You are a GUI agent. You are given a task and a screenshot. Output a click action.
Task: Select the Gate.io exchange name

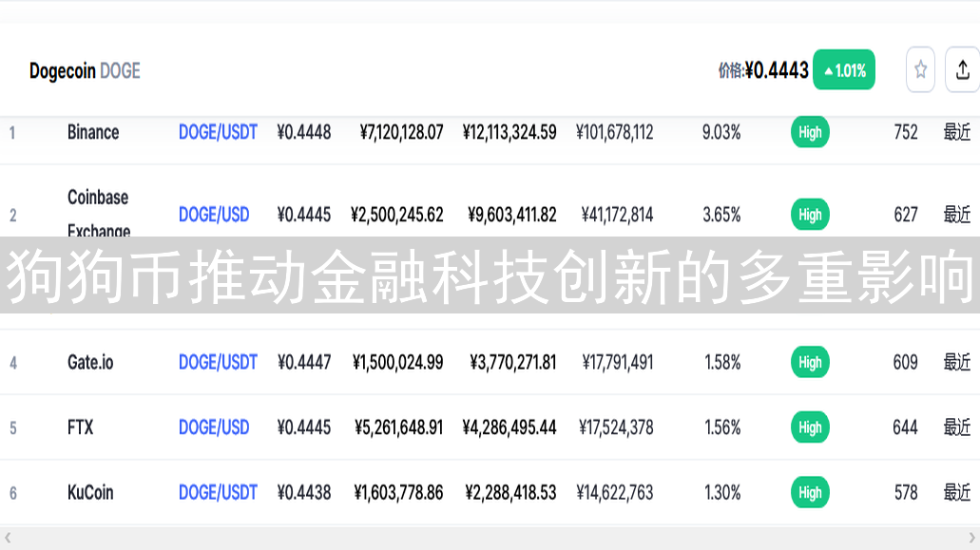90,362
